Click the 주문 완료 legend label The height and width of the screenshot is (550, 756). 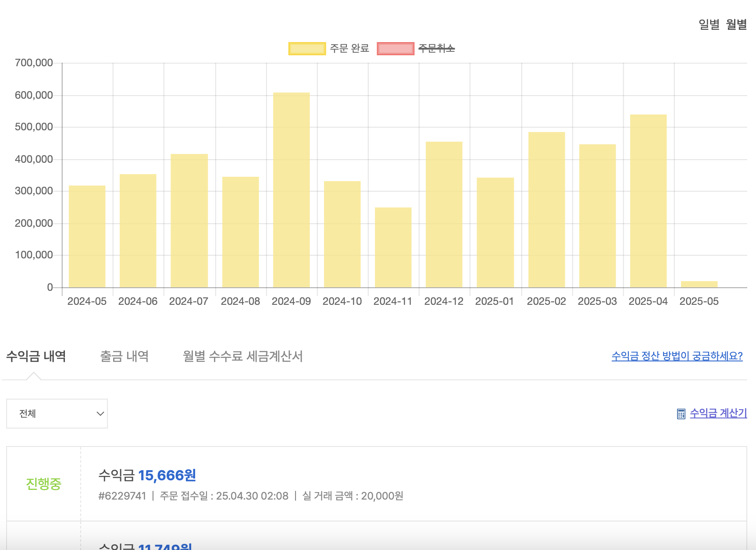pyautogui.click(x=349, y=48)
